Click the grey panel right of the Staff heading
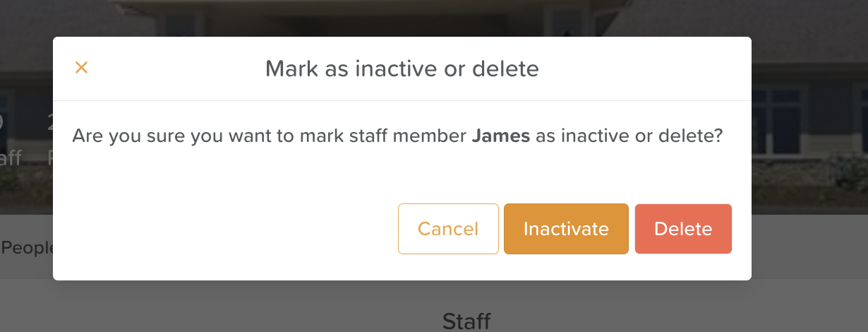 [x=670, y=311]
